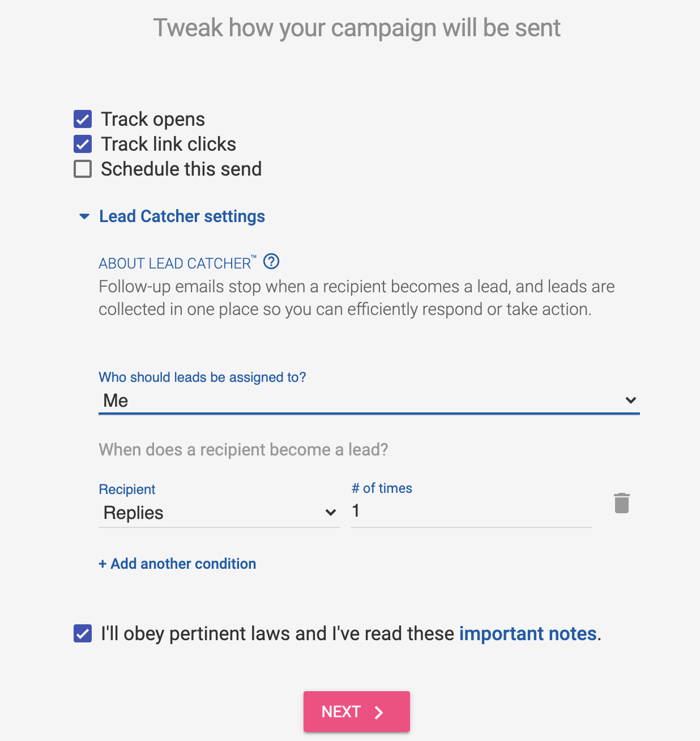Screen dimensions: 700x741
Task: Click the help icon beside About Lead Catcher
Action: pyautogui.click(x=272, y=262)
